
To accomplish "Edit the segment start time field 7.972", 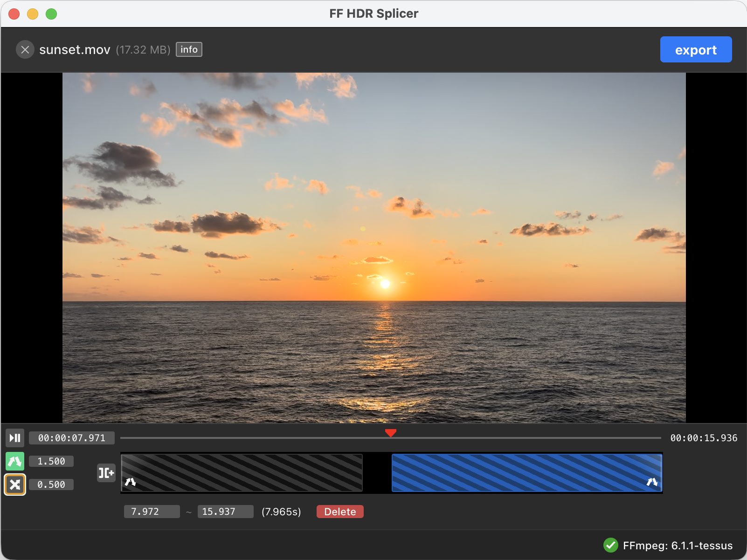I will 152,512.
